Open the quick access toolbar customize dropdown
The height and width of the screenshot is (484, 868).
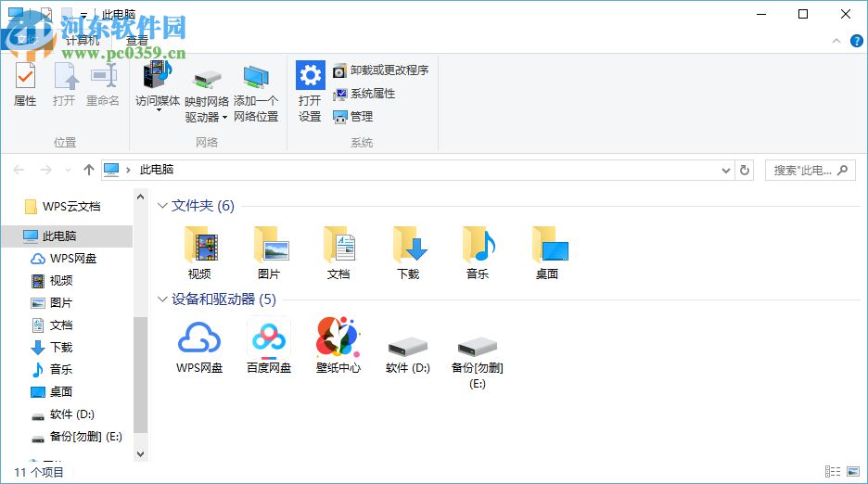tap(83, 15)
